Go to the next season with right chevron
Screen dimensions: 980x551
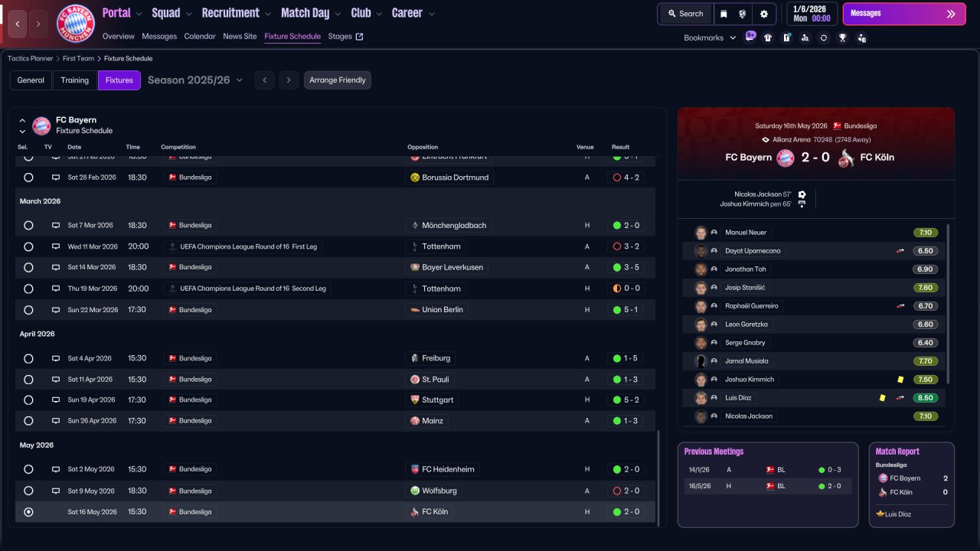288,80
